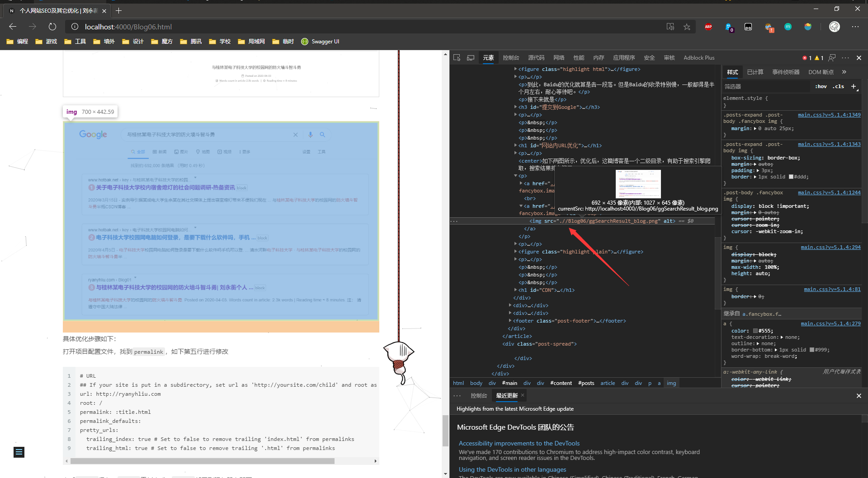Close the DevTools panel
The width and height of the screenshot is (868, 478).
tap(859, 58)
